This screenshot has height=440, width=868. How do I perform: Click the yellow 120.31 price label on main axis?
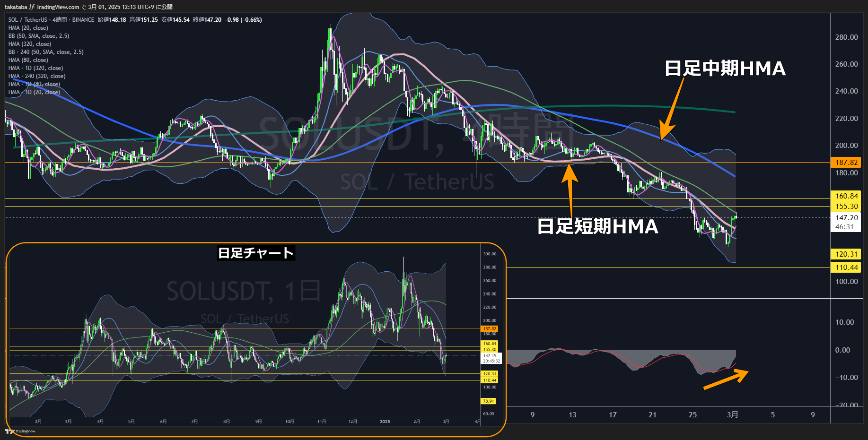tap(846, 254)
